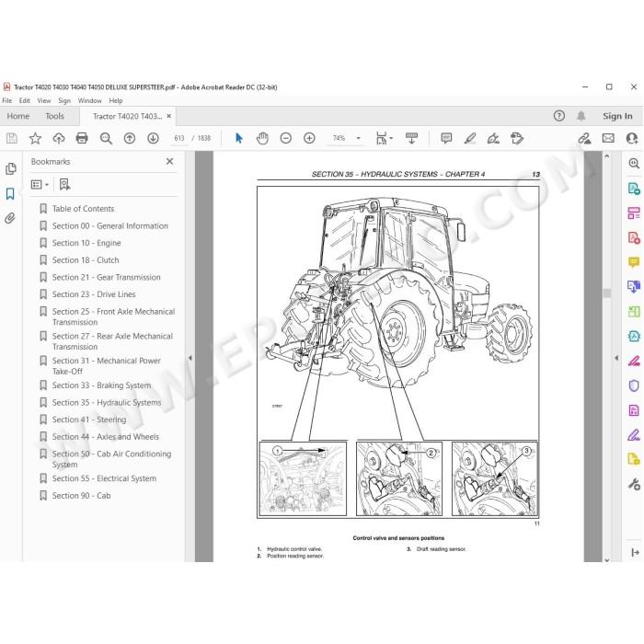Viewport: 644px width, 644px height.
Task: Collapse the right tools pane arrow
Action: click(616, 358)
